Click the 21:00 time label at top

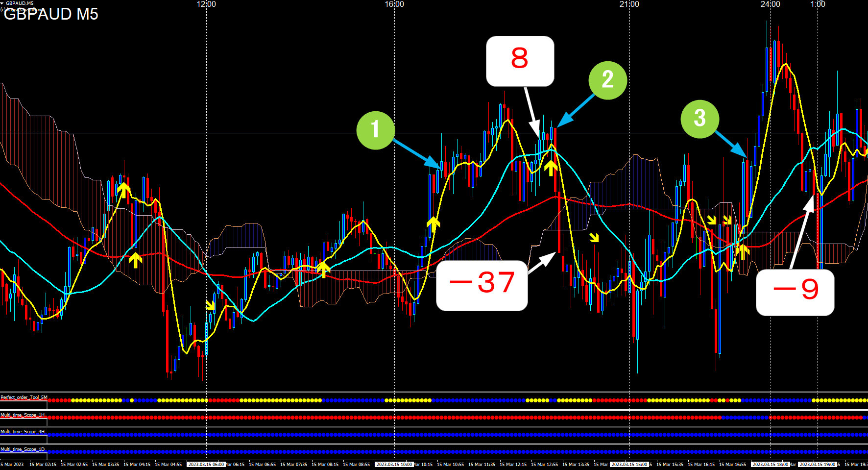point(629,4)
